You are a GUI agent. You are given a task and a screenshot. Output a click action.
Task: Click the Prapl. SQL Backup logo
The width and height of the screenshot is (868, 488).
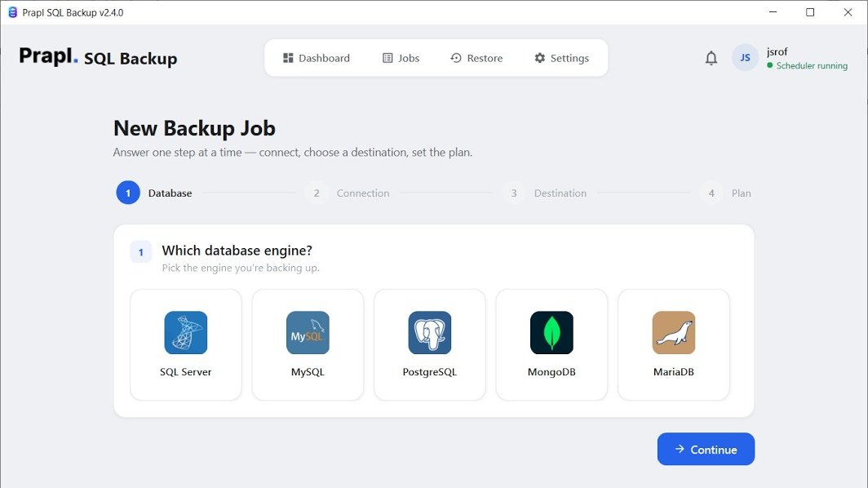98,56
